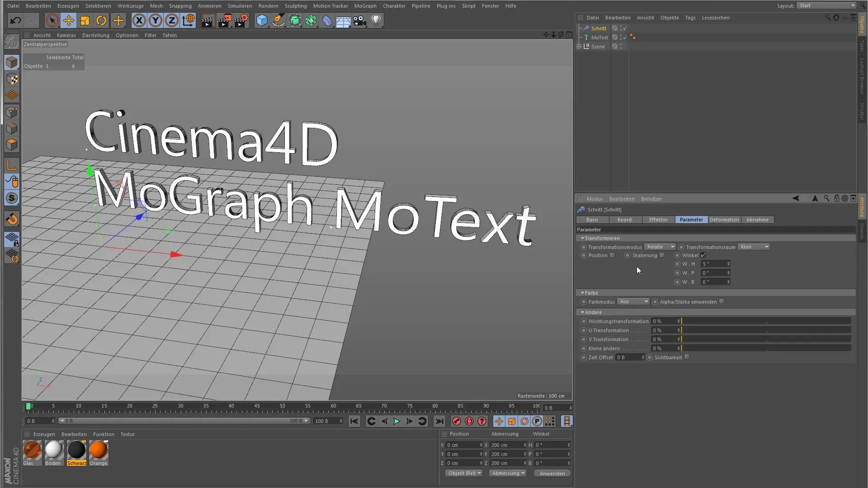Activate the Scale tool
868x488 pixels.
(85, 20)
